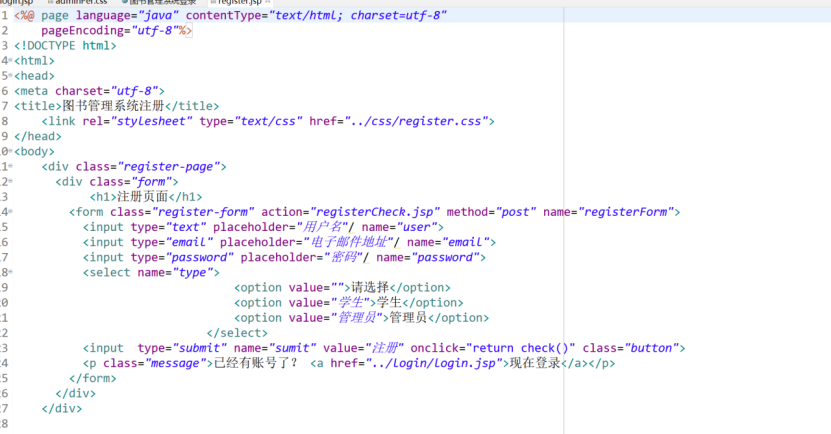Click the placeholder 电子邮件地址 value
Image resolution: width=831 pixels, height=434 pixels.
[x=349, y=242]
